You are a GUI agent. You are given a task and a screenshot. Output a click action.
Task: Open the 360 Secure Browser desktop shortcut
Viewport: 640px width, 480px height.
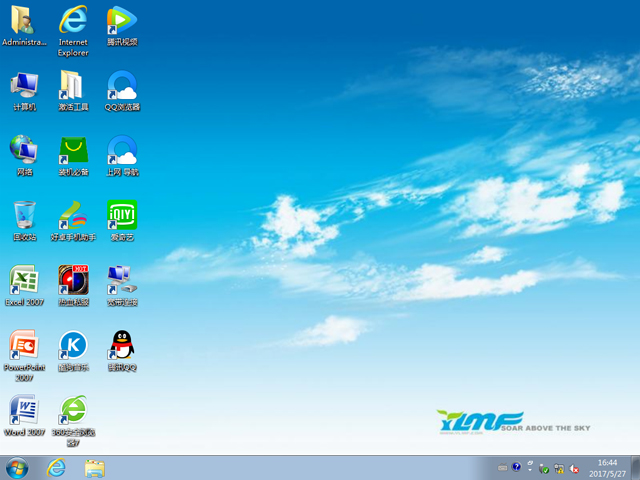point(73,410)
